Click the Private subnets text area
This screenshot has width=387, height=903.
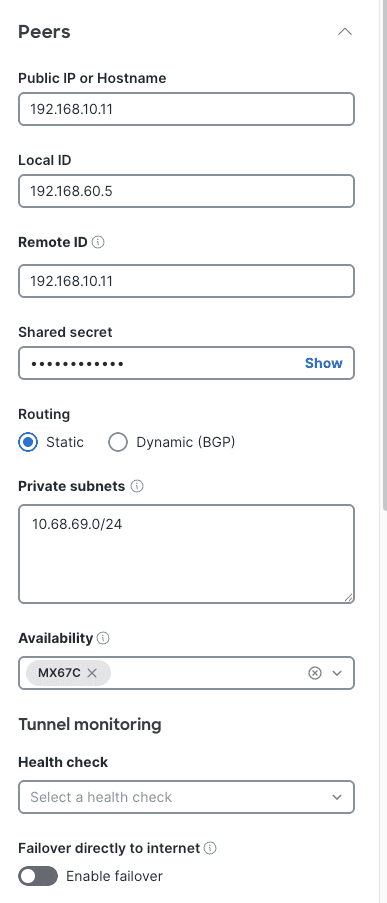(186, 554)
